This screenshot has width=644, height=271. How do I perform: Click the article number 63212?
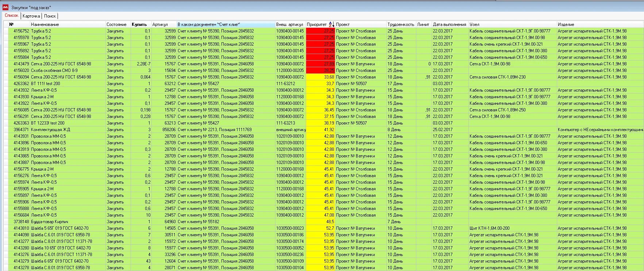click(170, 84)
